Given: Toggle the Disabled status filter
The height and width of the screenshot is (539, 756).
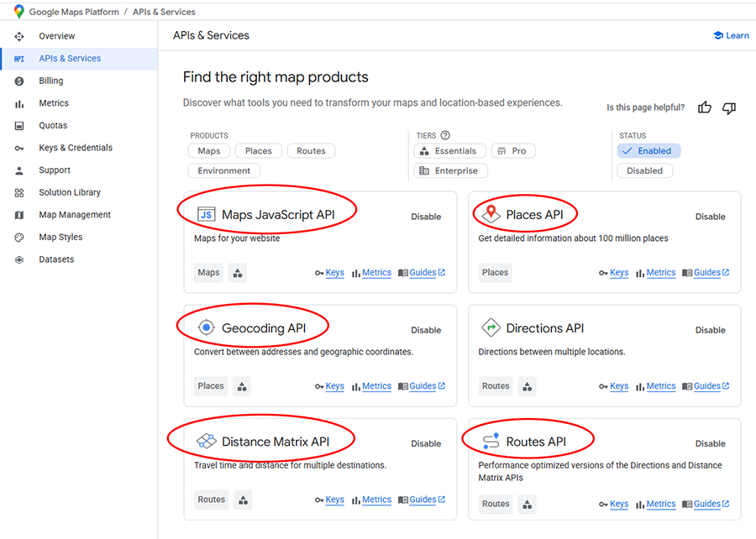Looking at the screenshot, I should [x=644, y=170].
